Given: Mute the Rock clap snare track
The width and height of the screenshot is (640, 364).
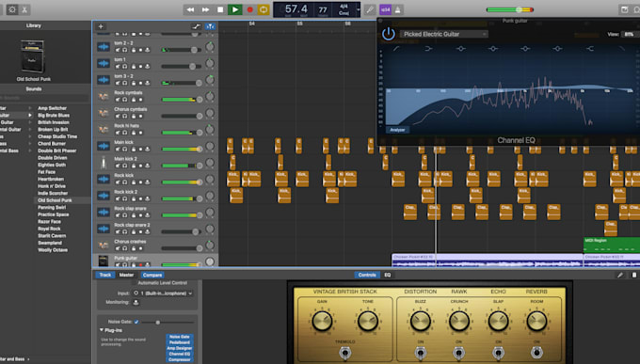Looking at the screenshot, I should 118,215.
